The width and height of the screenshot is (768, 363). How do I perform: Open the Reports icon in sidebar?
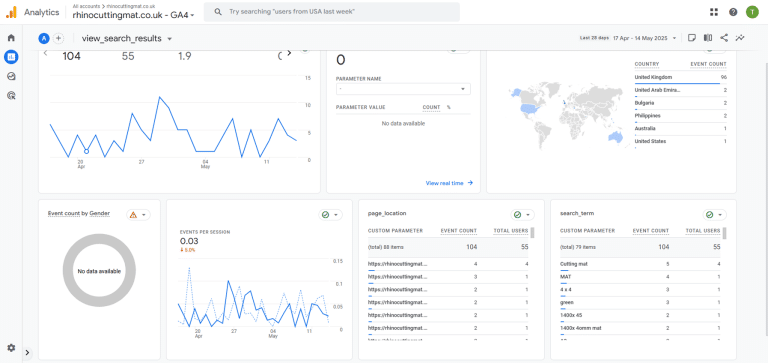[11, 57]
